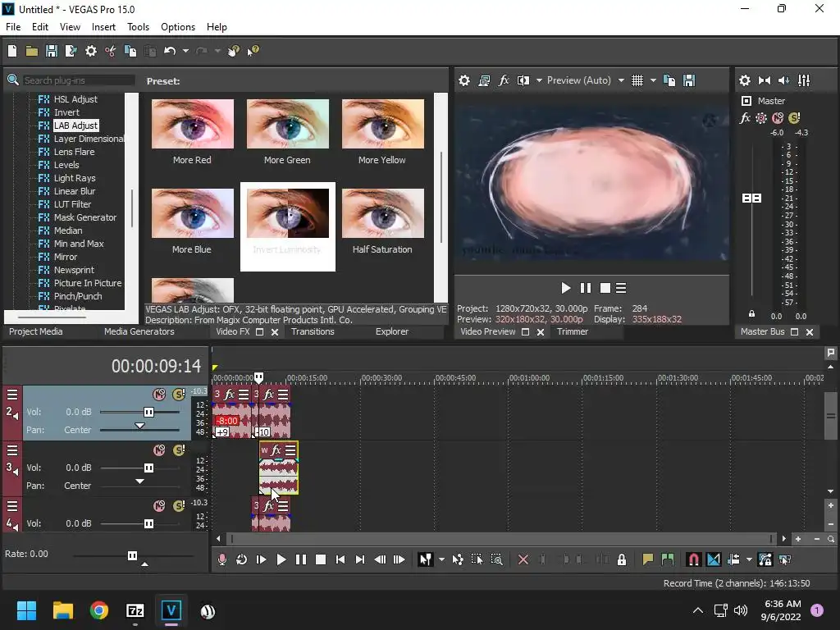Open the File menu
840x630 pixels.
click(13, 27)
